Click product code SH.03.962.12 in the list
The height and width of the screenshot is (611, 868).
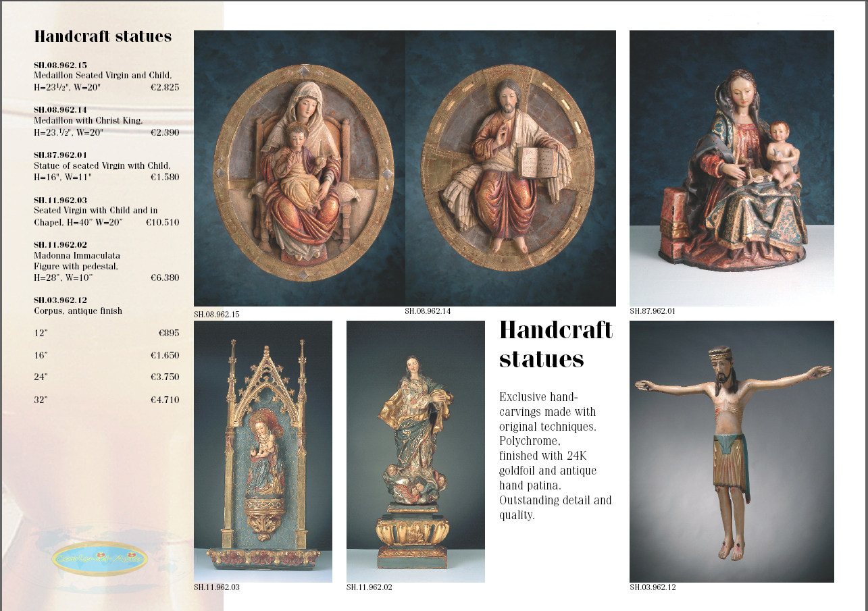pyautogui.click(x=61, y=300)
